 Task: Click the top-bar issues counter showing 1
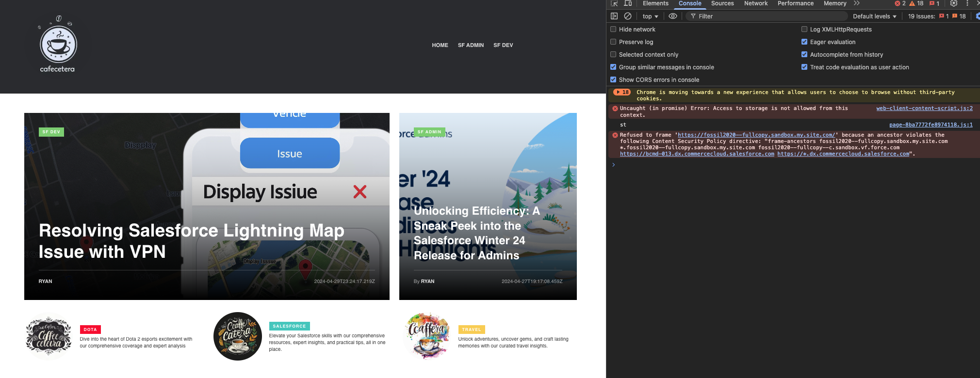(934, 3)
